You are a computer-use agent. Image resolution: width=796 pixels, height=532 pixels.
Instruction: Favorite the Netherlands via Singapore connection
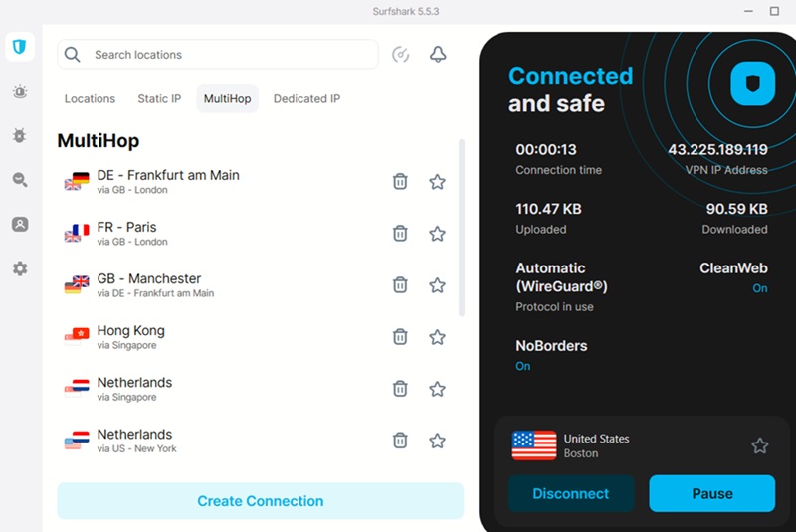pyautogui.click(x=437, y=389)
